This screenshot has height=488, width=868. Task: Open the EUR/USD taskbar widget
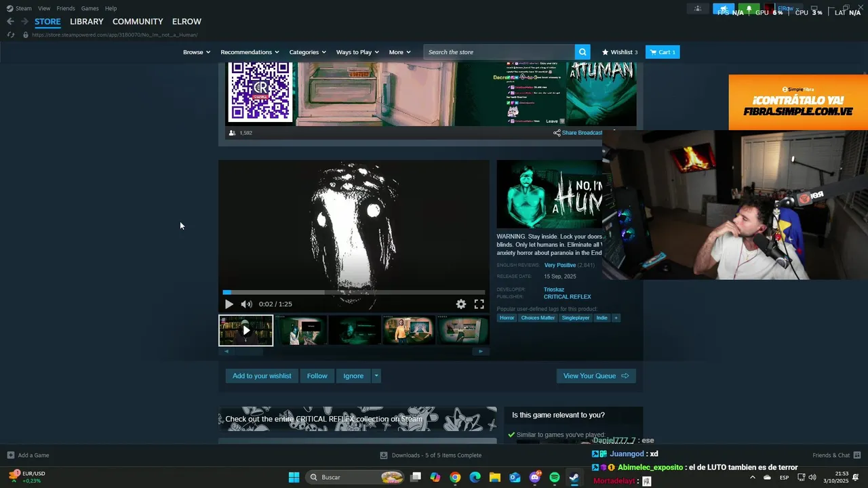pos(27,477)
